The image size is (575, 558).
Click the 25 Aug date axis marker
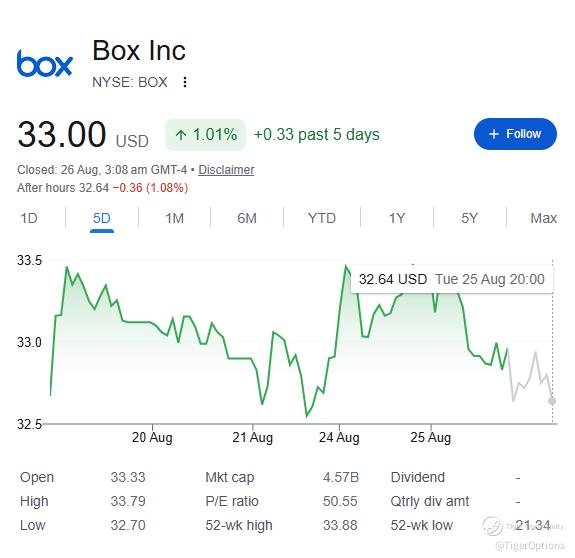click(431, 437)
